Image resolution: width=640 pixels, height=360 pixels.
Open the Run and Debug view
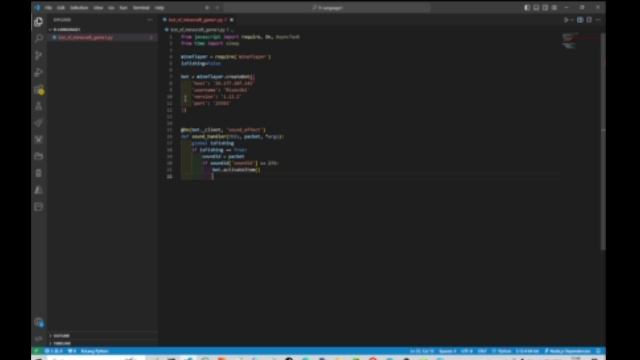pyautogui.click(x=38, y=72)
